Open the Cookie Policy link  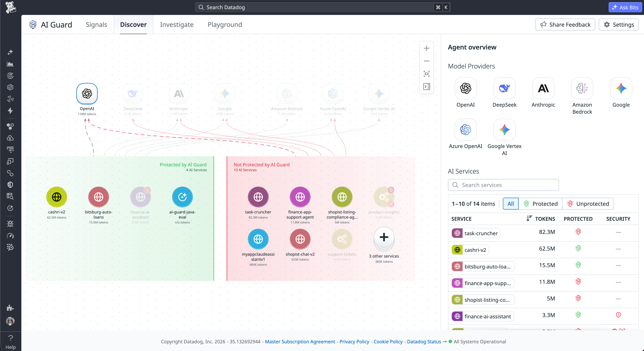tap(388, 342)
